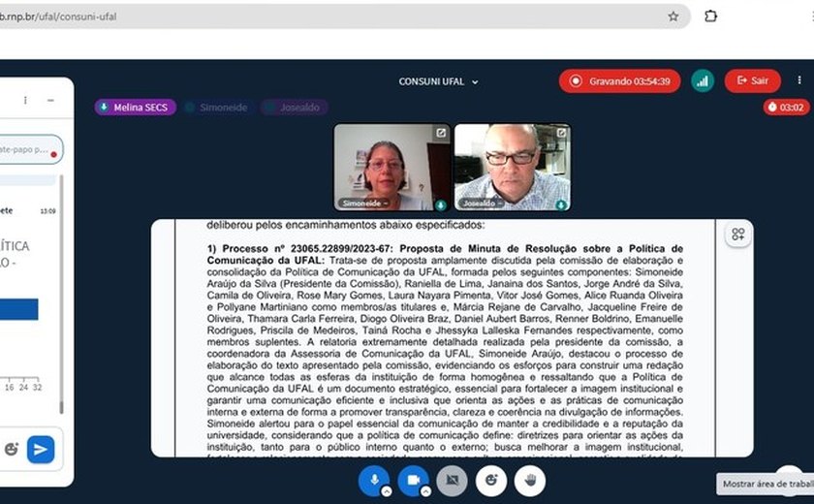Click the chat panel vertical scrollbar
Image resolution: width=814 pixels, height=504 pixels.
61,295
